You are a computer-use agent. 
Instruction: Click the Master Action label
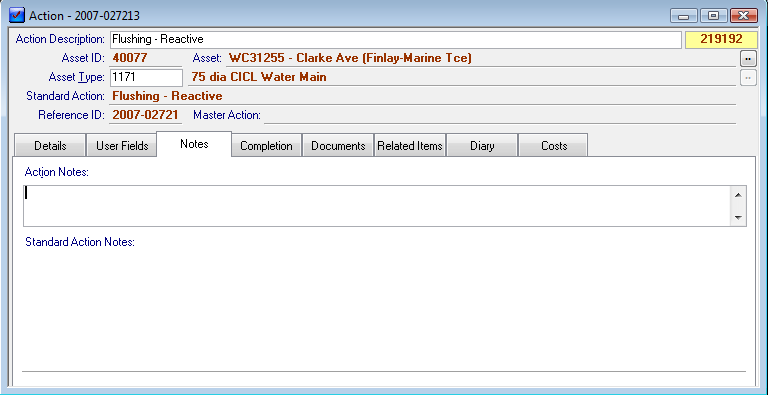(227, 115)
